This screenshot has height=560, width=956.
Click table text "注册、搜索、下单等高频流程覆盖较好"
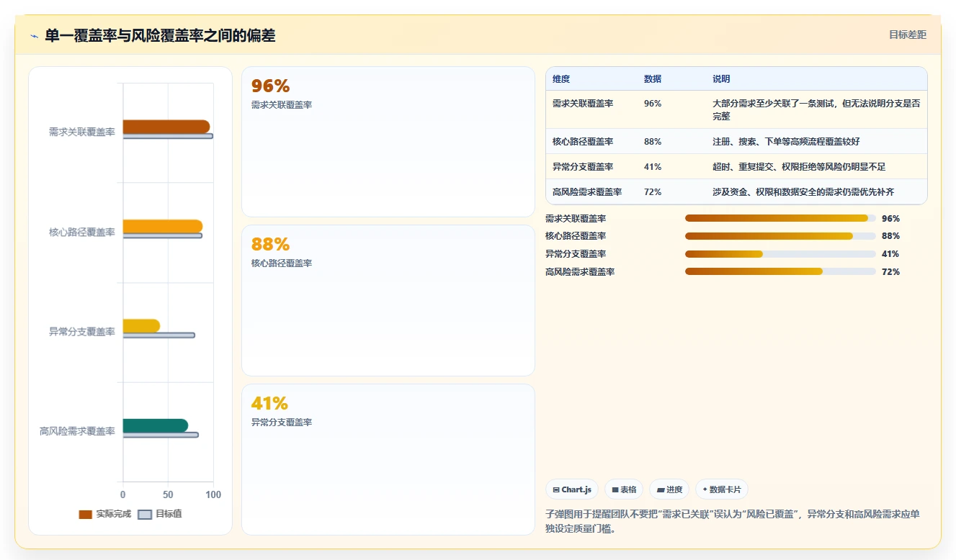(786, 142)
